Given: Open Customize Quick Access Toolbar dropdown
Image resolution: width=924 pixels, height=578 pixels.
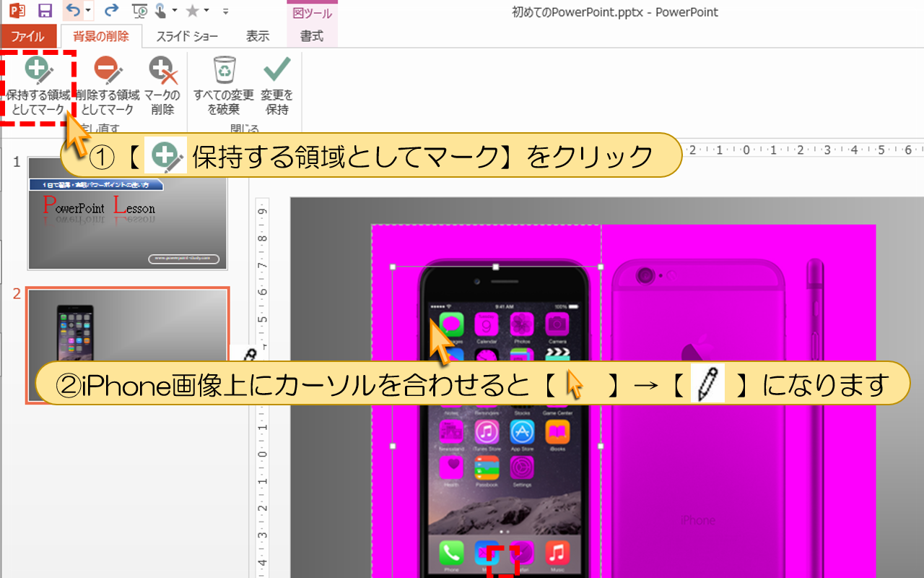Looking at the screenshot, I should click(x=226, y=11).
